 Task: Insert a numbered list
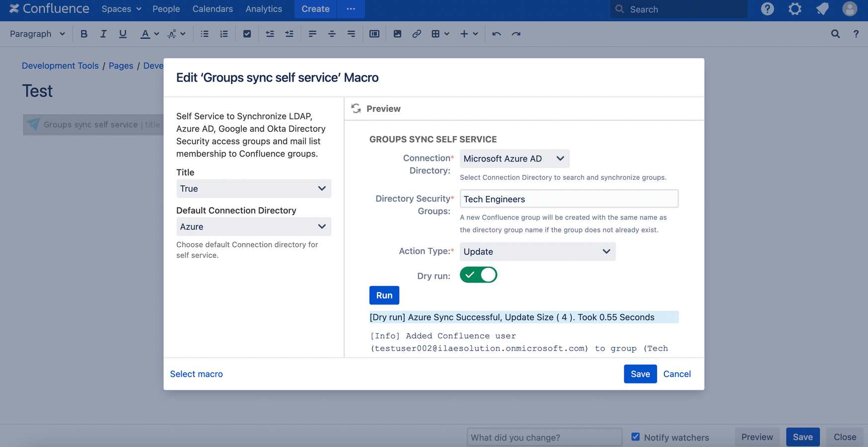click(224, 34)
